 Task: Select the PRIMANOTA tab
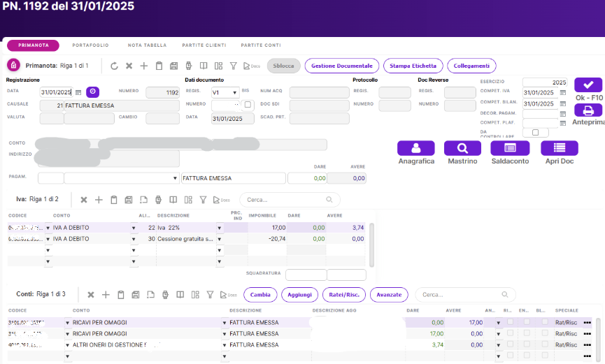(33, 45)
